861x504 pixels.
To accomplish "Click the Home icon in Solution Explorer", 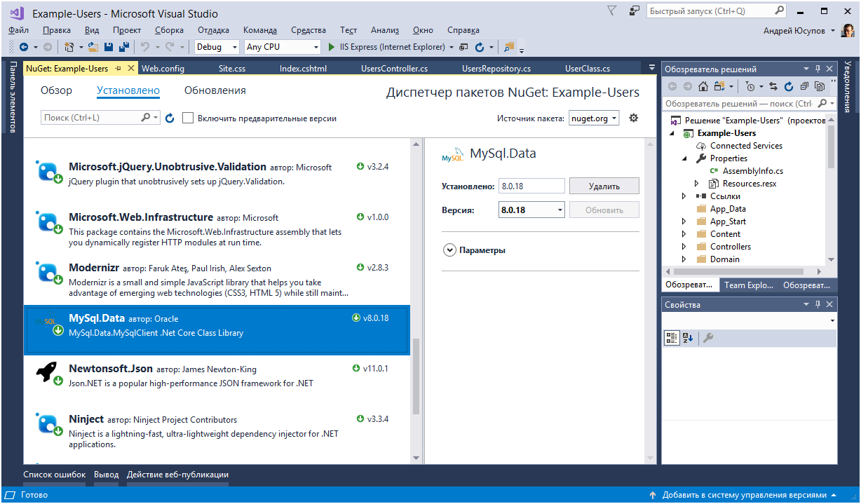I will (x=703, y=86).
